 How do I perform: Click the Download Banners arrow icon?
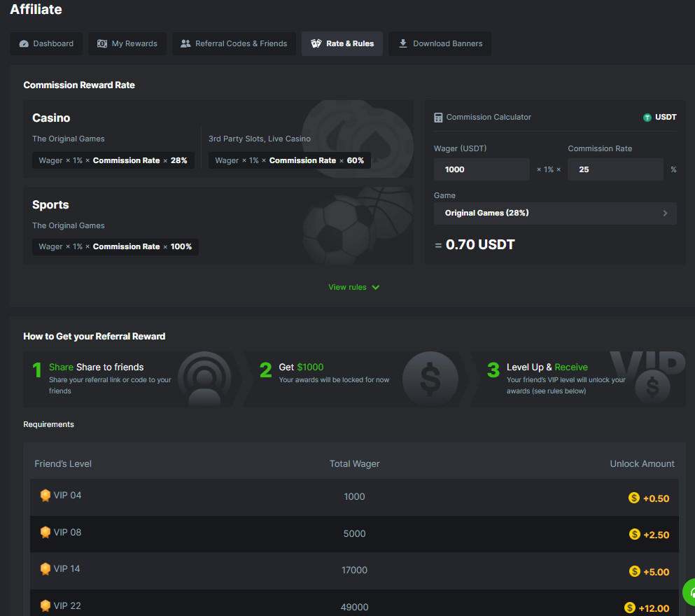pyautogui.click(x=402, y=43)
